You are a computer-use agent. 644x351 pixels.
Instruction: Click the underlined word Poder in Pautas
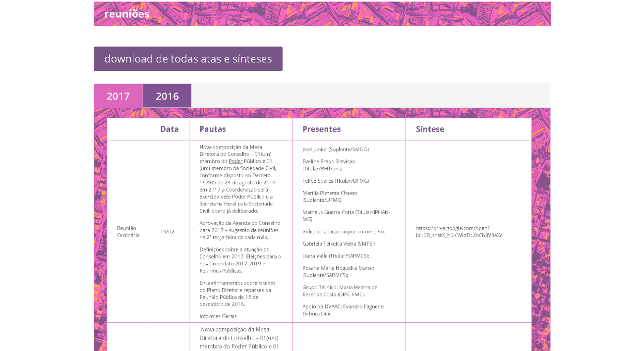(x=235, y=161)
